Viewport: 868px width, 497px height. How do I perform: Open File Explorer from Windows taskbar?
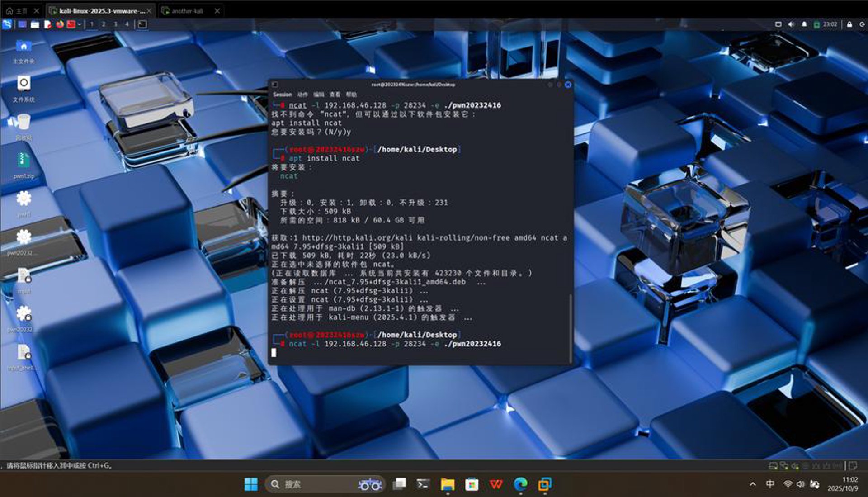click(448, 484)
